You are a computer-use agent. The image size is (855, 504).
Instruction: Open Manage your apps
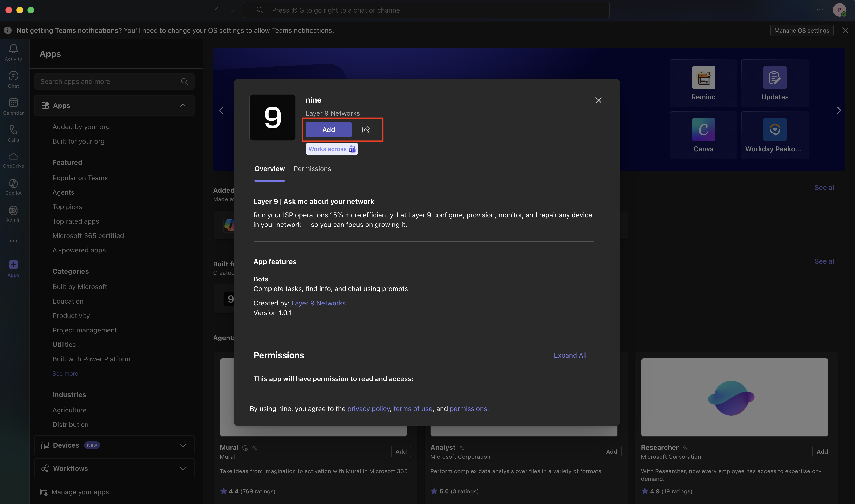click(x=75, y=492)
